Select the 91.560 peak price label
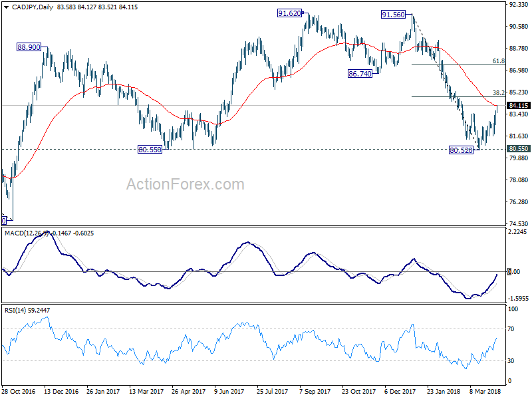This screenshot has width=532, height=399. pyautogui.click(x=393, y=15)
